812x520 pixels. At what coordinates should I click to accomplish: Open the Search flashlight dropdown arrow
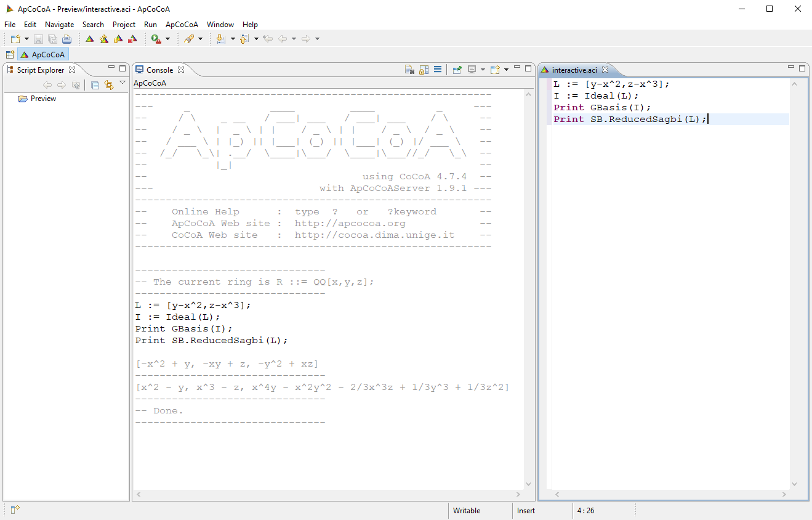tap(200, 39)
